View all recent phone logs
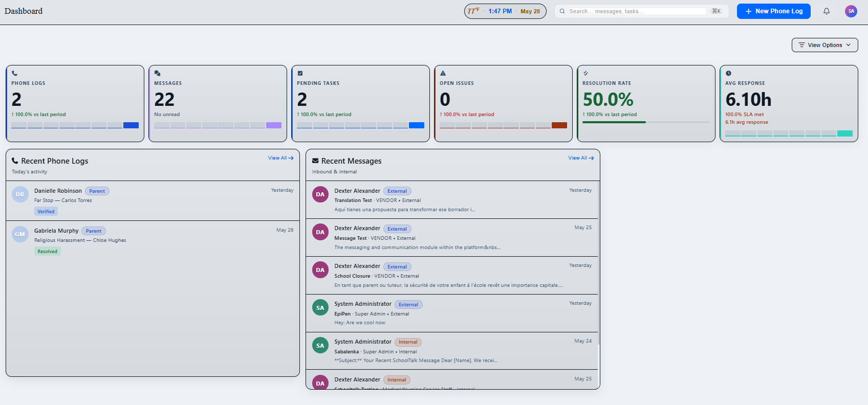This screenshot has height=405, width=868. point(280,158)
